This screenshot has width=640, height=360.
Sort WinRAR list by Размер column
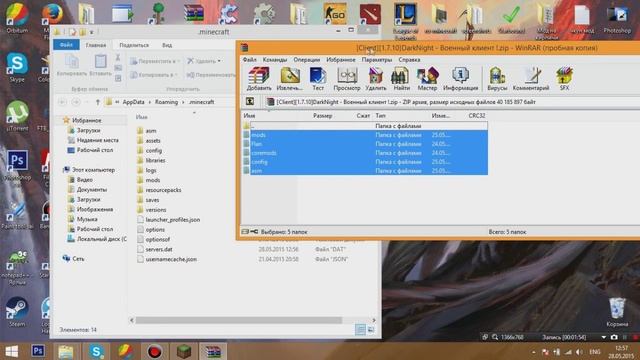(322, 116)
